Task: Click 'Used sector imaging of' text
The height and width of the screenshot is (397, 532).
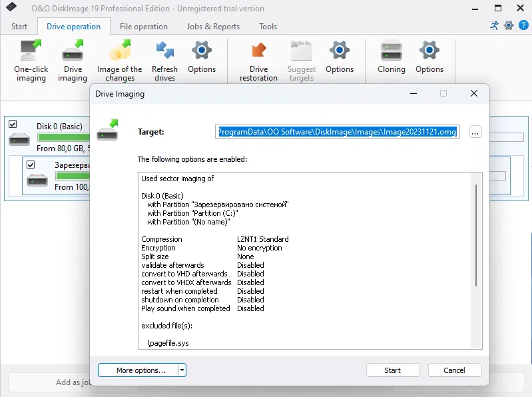Action: tap(178, 179)
